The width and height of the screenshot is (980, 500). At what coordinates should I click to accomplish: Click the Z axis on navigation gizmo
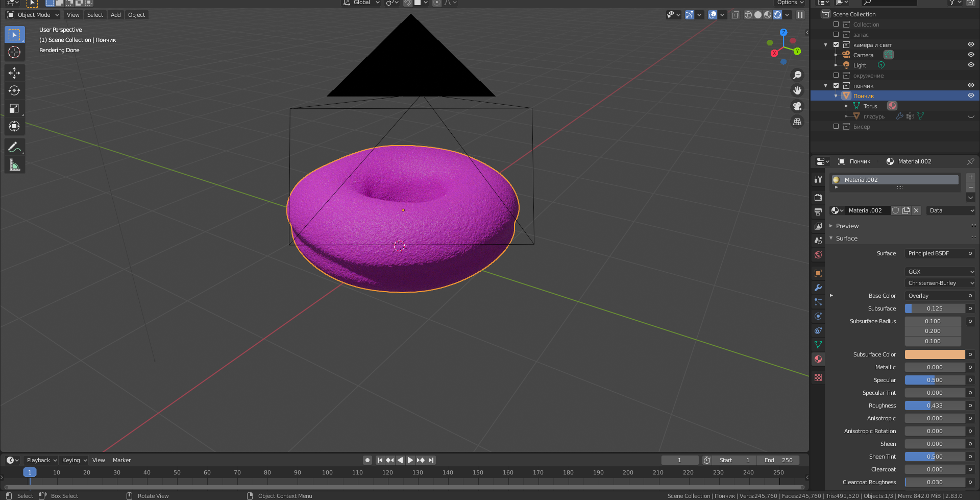pos(783,32)
